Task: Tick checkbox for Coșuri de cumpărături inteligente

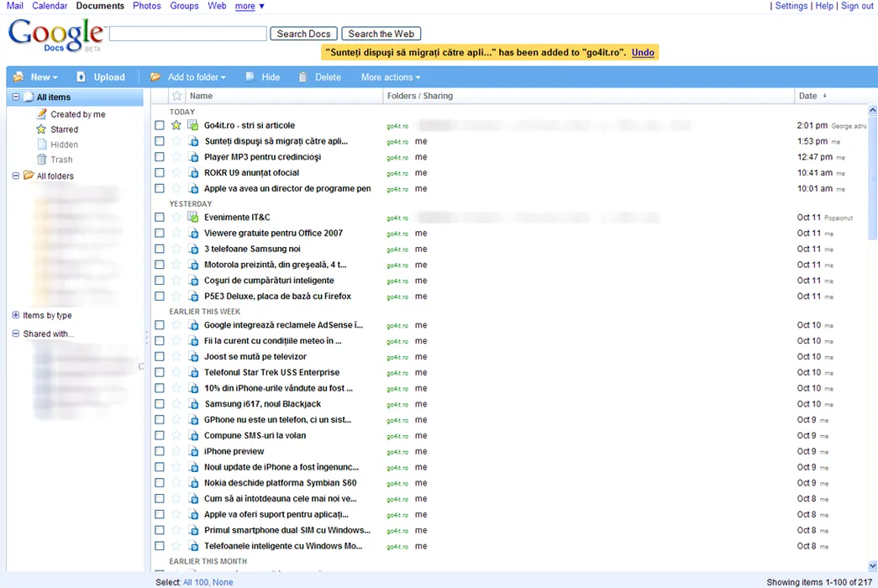Action: [160, 281]
